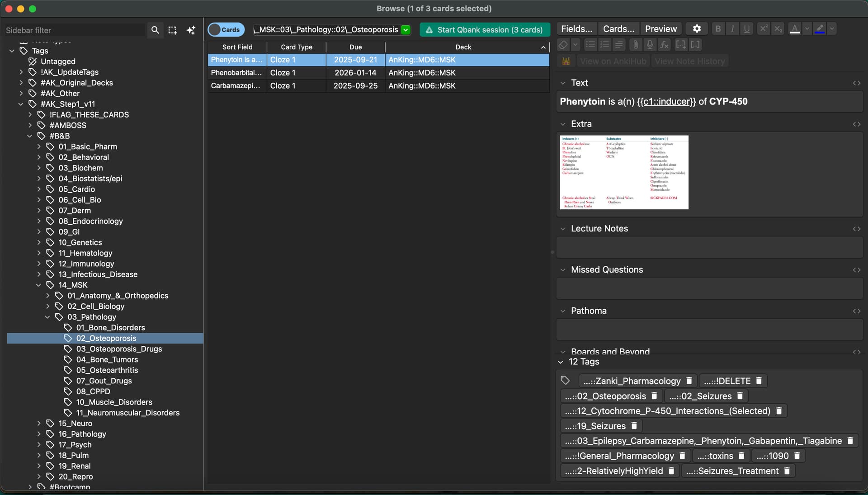Click the remove formatting eraser icon
This screenshot has height=495, width=868.
point(563,44)
